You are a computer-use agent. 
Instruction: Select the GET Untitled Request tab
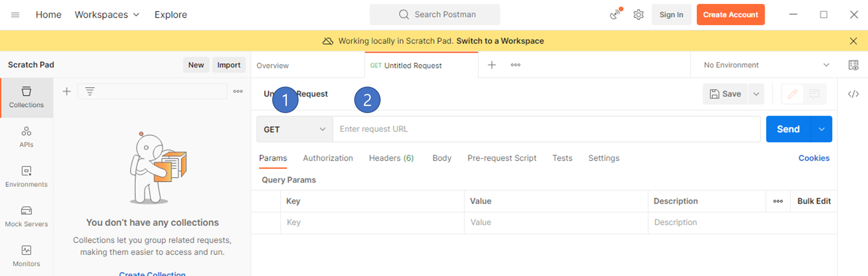421,65
